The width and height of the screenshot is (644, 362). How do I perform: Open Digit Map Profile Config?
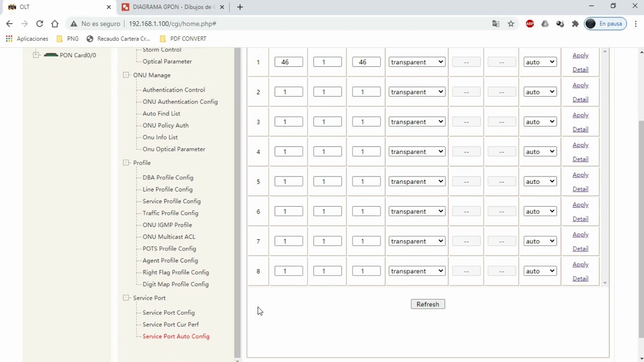176,284
